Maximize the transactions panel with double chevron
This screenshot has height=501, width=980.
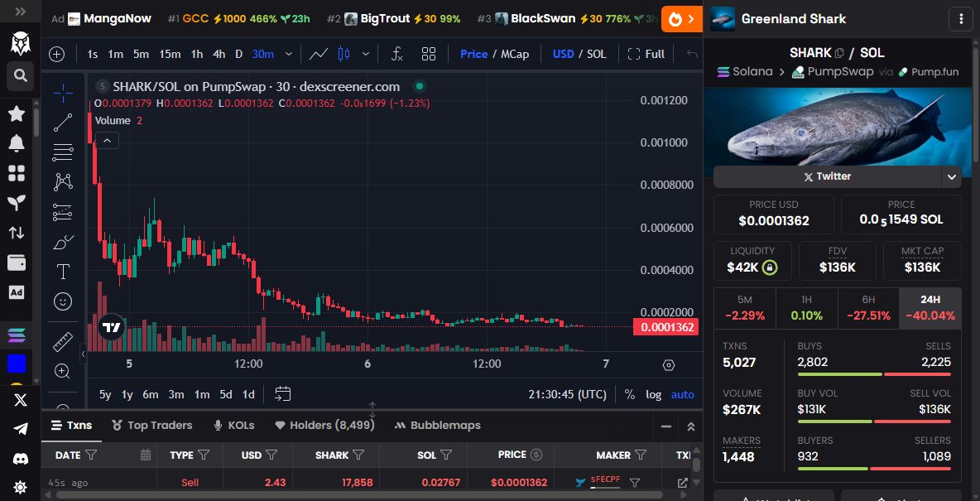point(690,426)
